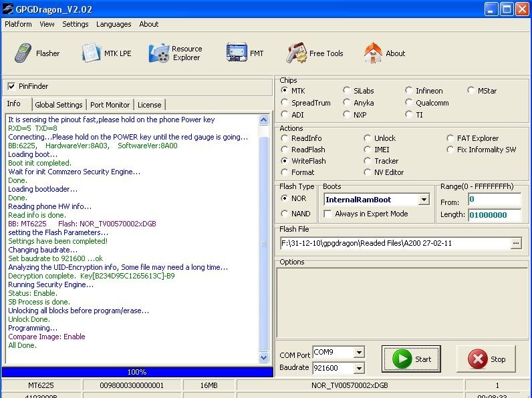Open the Baudrate dropdown arrow
Screen dimensions: 532x398
359,368
